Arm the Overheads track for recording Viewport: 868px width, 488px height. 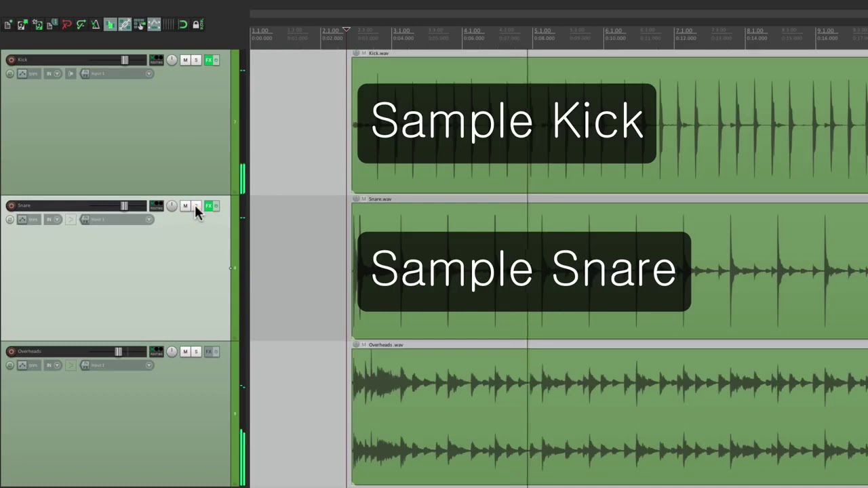11,351
